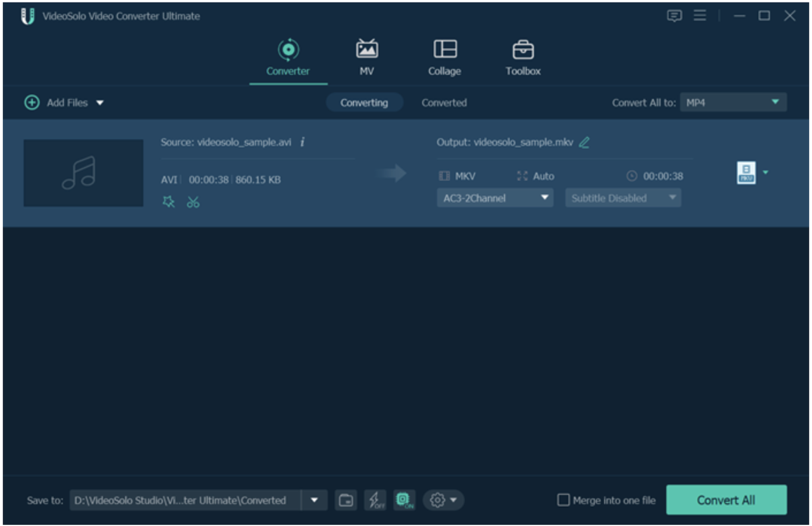Close the VideoSolo window
Image resolution: width=812 pixels, height=526 pixels.
click(790, 16)
